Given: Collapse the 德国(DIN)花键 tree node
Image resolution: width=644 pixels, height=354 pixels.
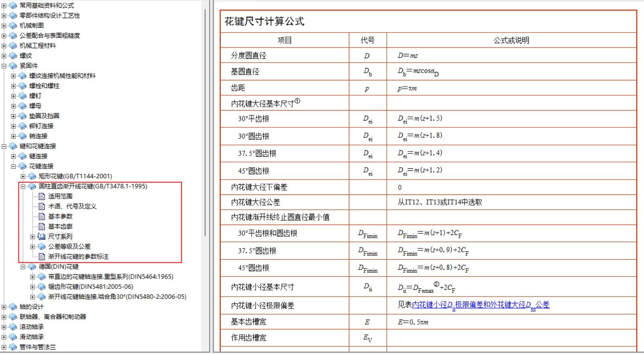Looking at the screenshot, I should coord(23,267).
